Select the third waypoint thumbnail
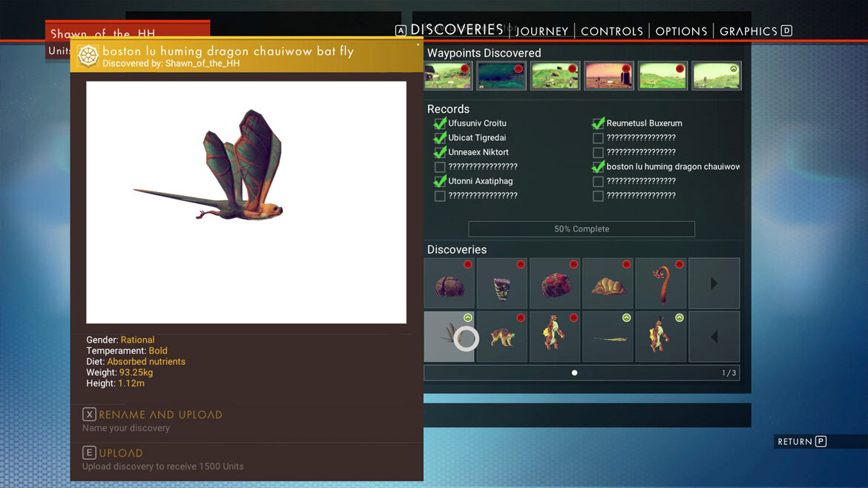868x488 pixels. [555, 75]
